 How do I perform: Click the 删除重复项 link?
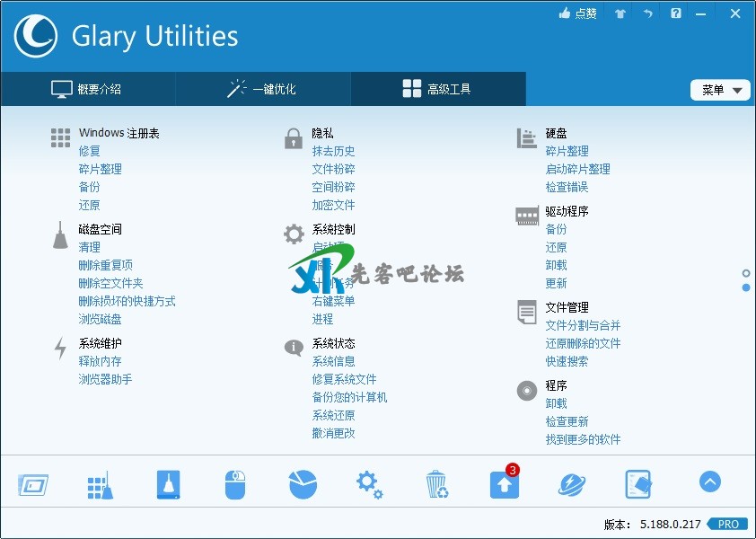pos(105,265)
